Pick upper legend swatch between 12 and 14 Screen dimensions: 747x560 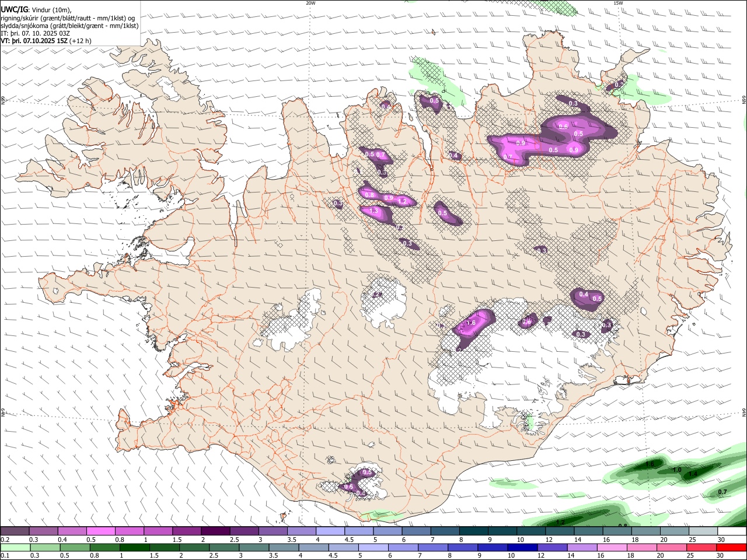tap(560, 531)
